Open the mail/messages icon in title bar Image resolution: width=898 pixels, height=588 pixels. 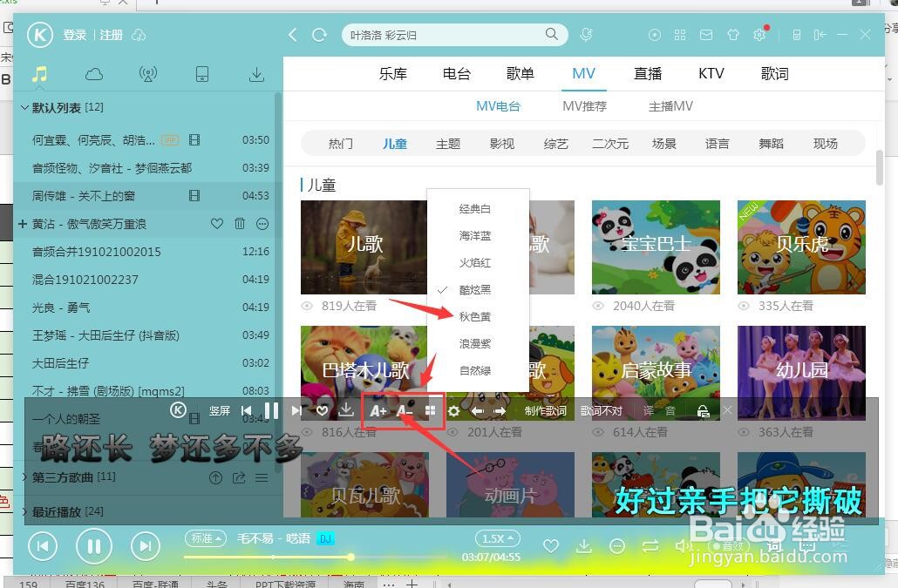705,35
